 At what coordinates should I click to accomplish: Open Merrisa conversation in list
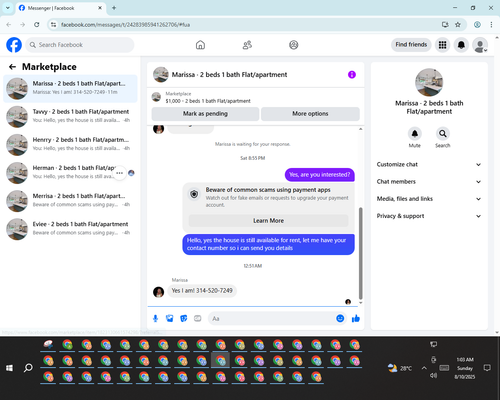70,201
